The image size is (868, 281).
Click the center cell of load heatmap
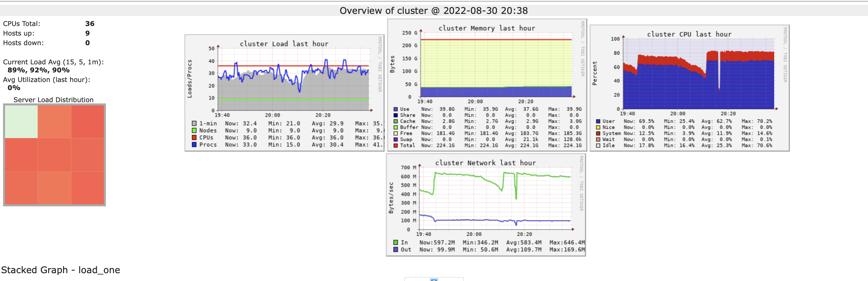point(54,155)
